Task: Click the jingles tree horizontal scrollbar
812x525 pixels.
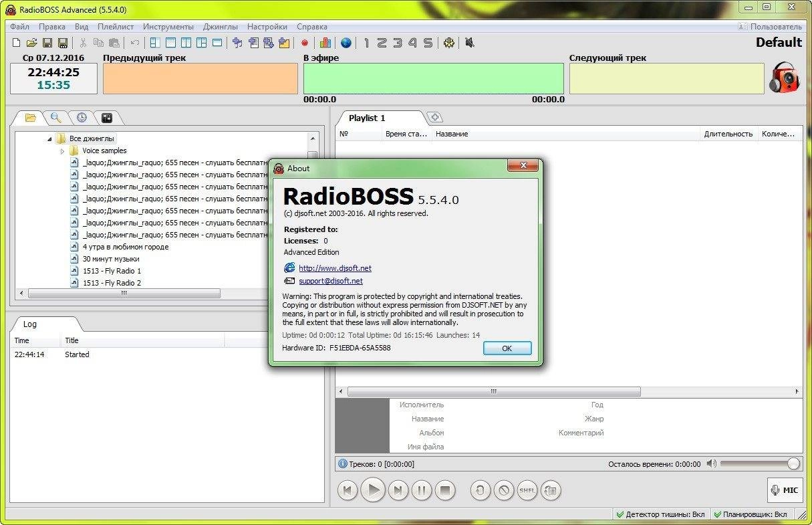Action: [x=124, y=293]
